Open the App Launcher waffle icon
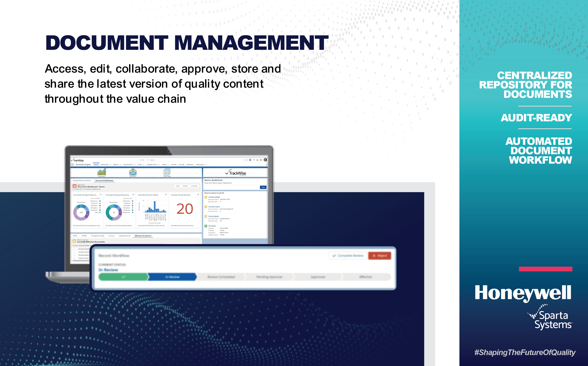588x366 pixels. [x=73, y=165]
